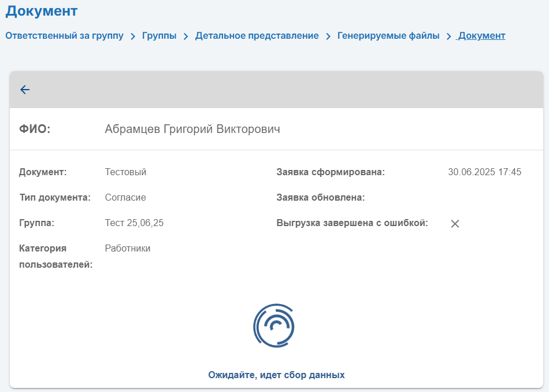Click the back arrow icon

pyautogui.click(x=25, y=90)
